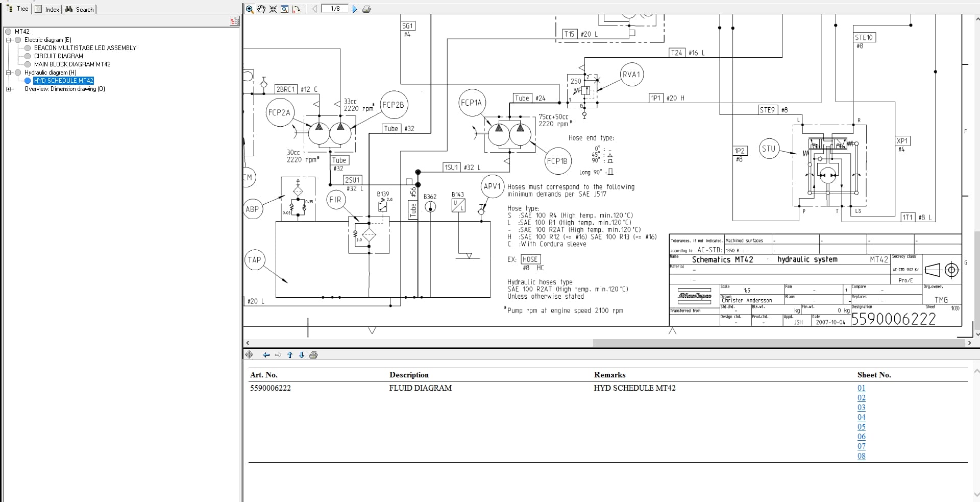Viewport: 980px width, 502px height.
Task: Click the Sheet No. column header
Action: click(x=874, y=375)
